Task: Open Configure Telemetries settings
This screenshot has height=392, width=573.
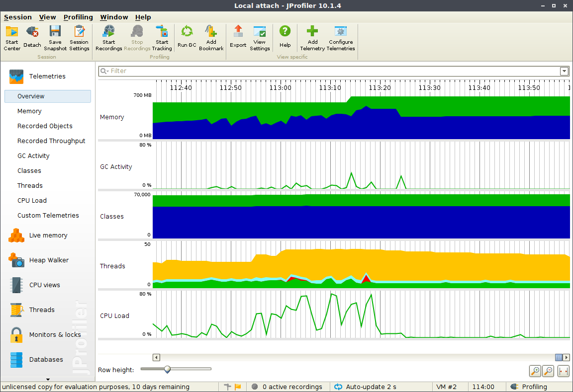Action: (341, 37)
